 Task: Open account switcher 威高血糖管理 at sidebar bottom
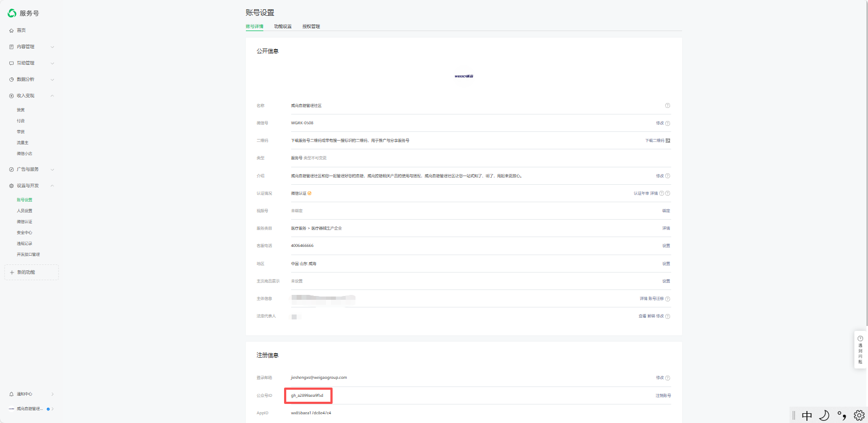[x=31, y=409]
